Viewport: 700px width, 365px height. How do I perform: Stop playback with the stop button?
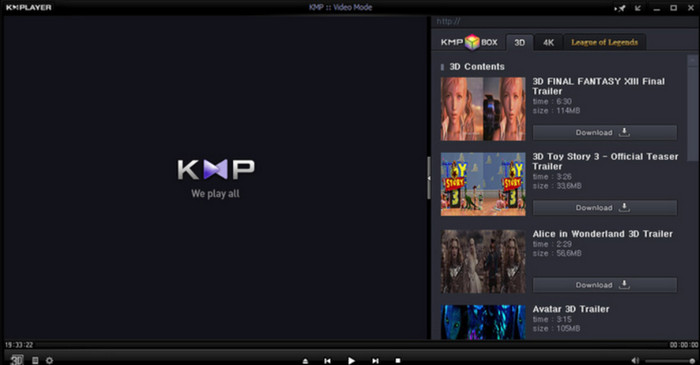398,361
